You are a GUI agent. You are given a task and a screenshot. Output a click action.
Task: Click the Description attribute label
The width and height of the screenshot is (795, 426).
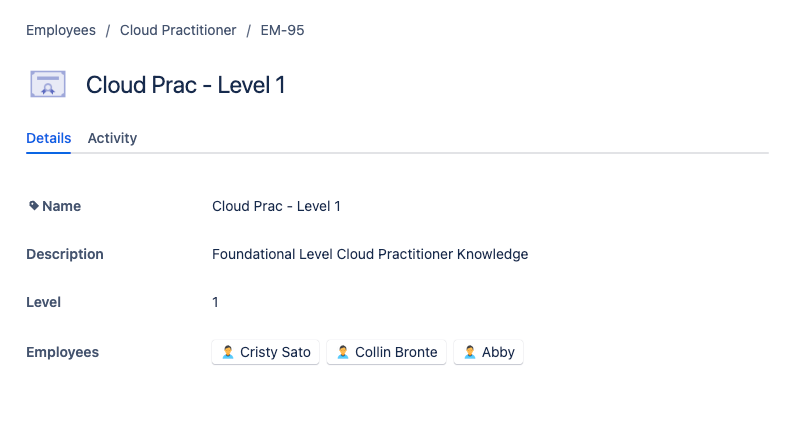pyautogui.click(x=65, y=254)
